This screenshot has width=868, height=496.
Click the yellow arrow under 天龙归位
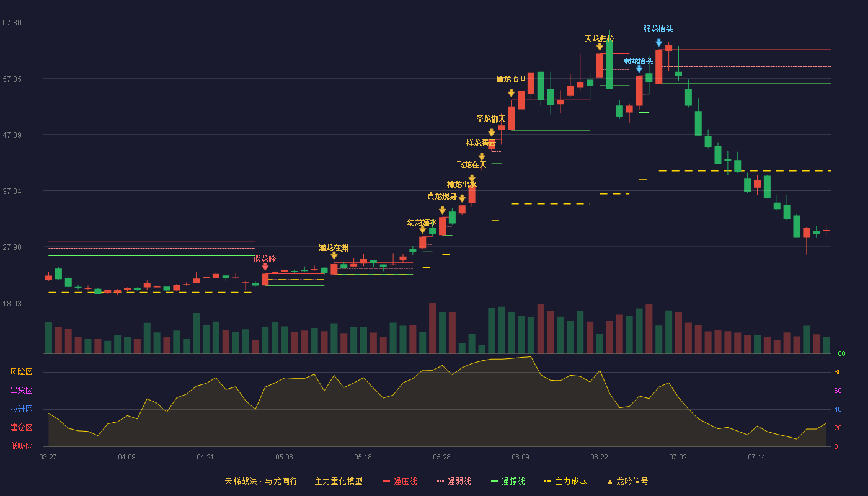[x=600, y=47]
